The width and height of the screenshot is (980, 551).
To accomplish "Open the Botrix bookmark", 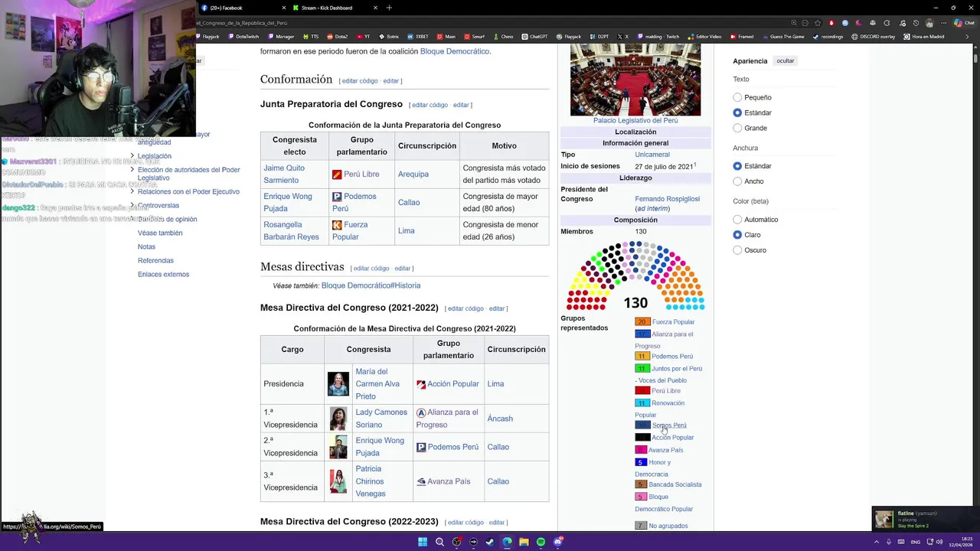I will point(389,37).
